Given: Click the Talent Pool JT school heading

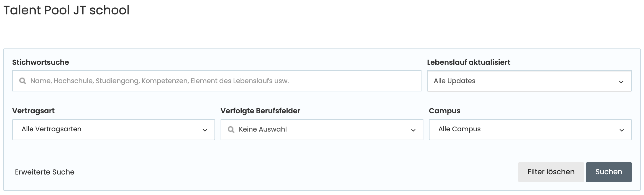Looking at the screenshot, I should tap(66, 11).
